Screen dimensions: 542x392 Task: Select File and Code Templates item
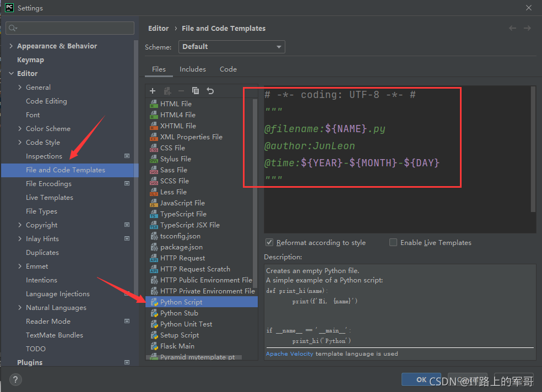pos(70,170)
